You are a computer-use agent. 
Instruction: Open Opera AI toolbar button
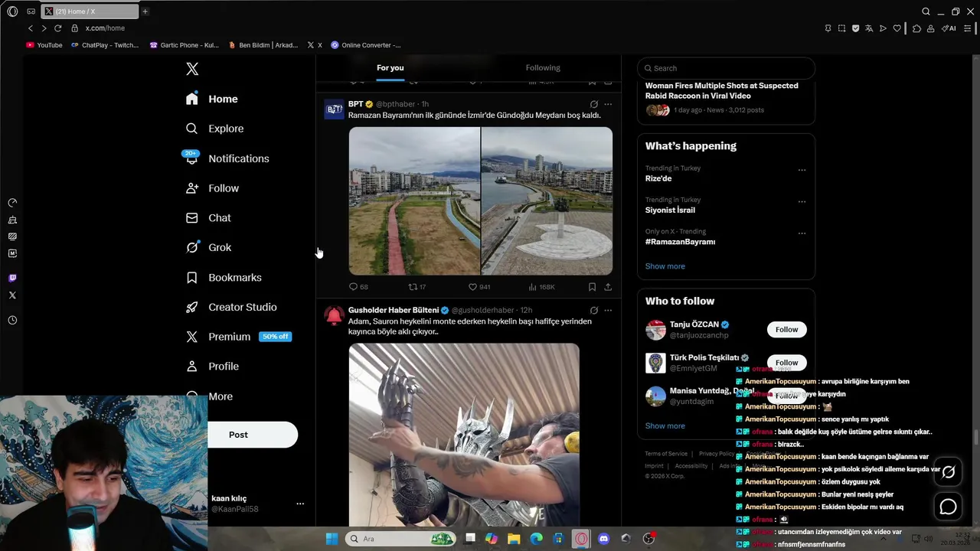click(x=949, y=28)
